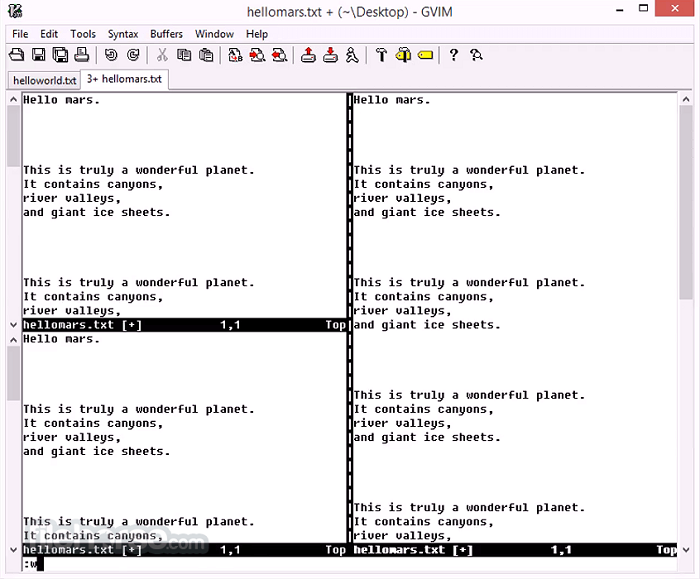Open the Syntax menu
The height and width of the screenshot is (579, 700).
point(123,34)
